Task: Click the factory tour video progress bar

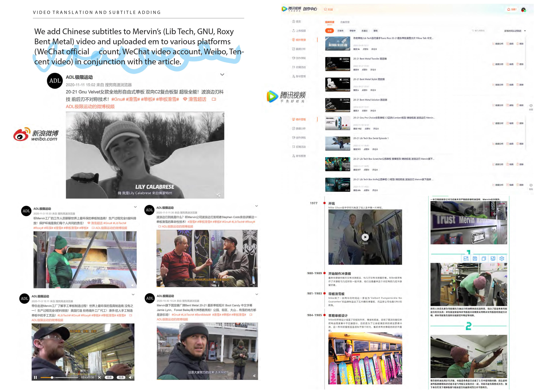Action: 59,378
